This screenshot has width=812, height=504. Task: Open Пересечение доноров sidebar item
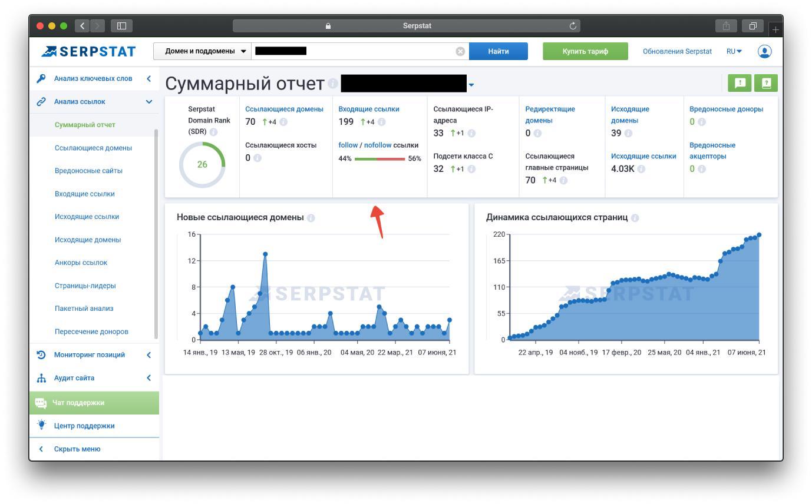(x=91, y=331)
